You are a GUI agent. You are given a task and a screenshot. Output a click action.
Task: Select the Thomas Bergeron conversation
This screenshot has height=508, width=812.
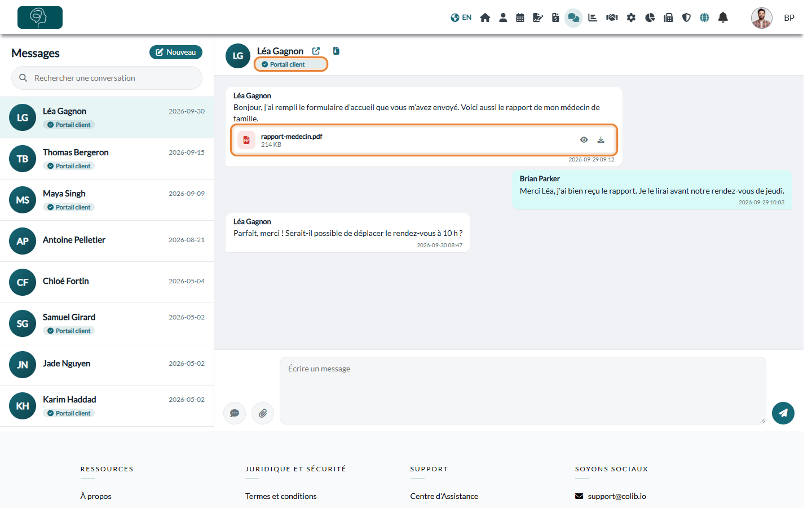[x=107, y=159]
